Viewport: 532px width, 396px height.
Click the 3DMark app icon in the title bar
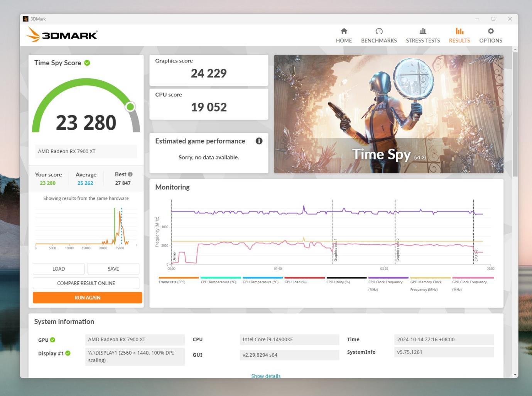25,19
